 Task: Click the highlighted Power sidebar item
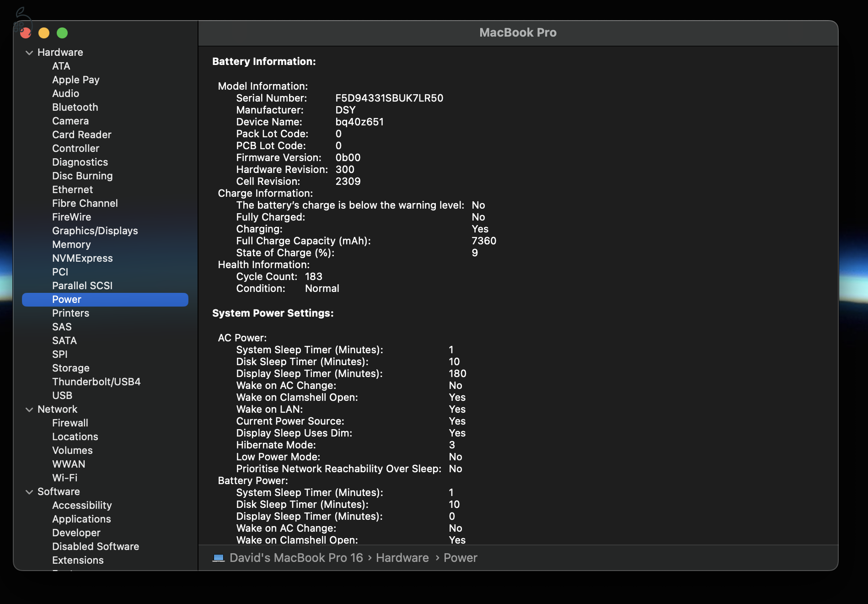(x=105, y=300)
